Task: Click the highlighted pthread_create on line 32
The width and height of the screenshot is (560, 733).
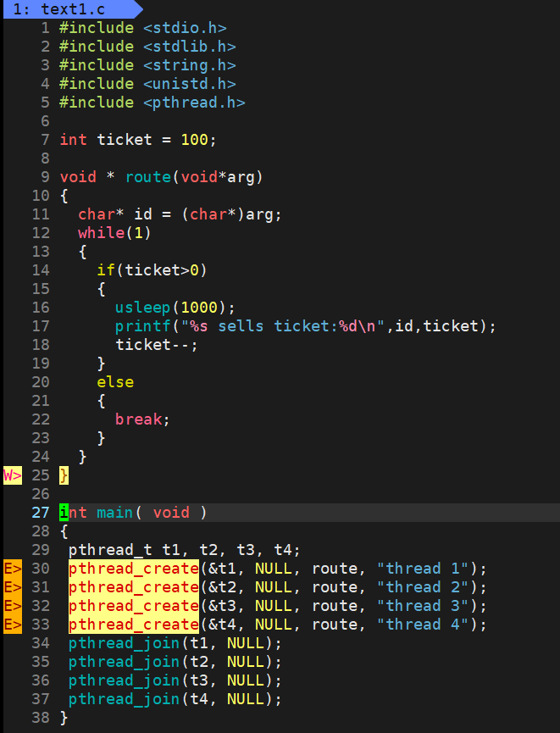Action: pos(134,606)
